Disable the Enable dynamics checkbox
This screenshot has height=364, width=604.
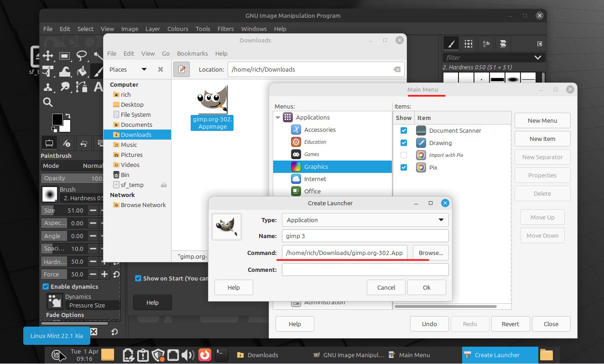point(46,286)
